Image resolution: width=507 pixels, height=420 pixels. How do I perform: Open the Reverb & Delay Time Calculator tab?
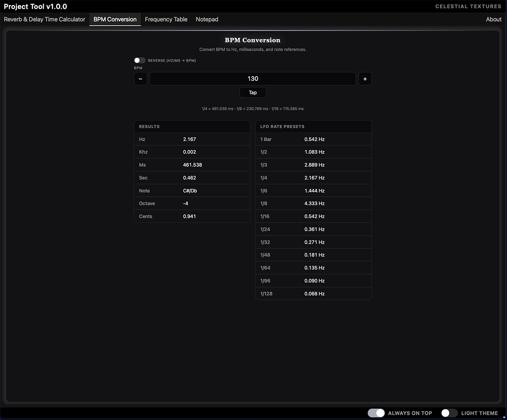(x=44, y=19)
